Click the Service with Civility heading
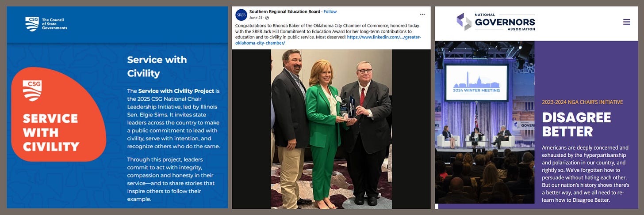 (x=157, y=66)
